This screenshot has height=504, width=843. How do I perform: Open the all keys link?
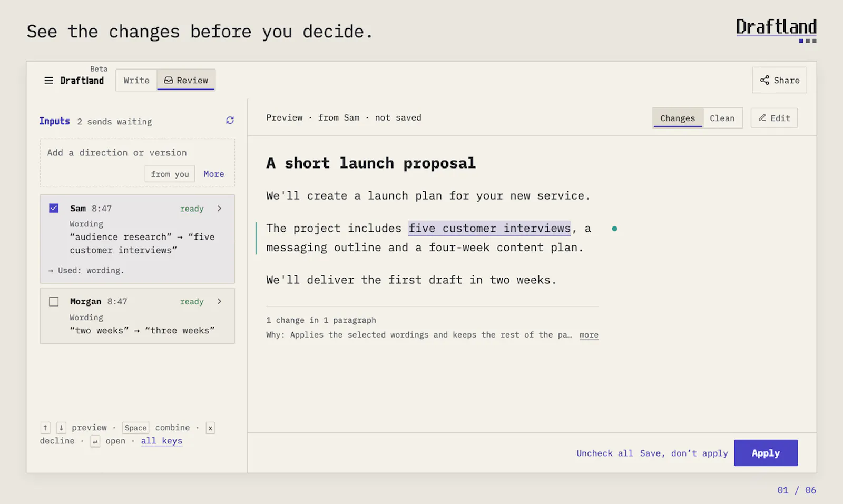[162, 441]
